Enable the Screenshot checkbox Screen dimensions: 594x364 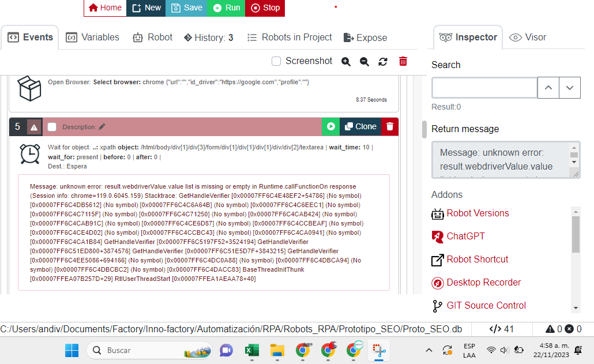click(x=276, y=61)
